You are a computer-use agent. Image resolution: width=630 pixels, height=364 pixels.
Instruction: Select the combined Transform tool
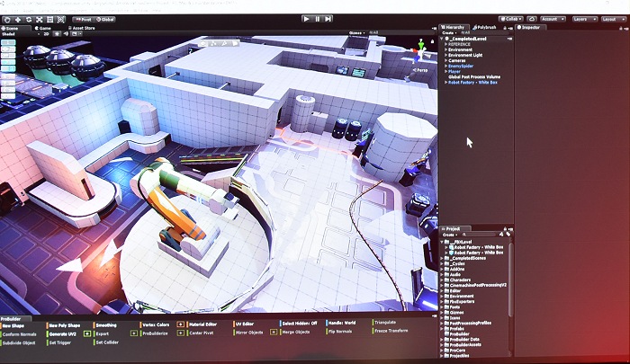coord(61,19)
